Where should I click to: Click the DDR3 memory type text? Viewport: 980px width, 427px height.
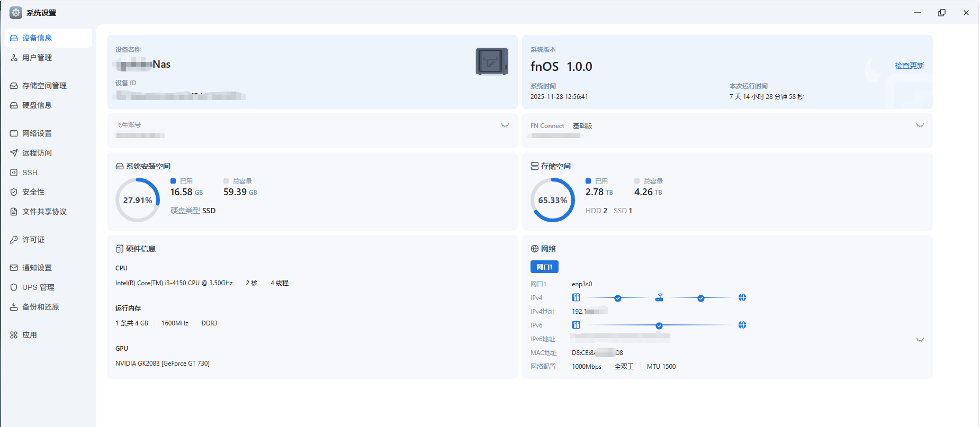[210, 323]
